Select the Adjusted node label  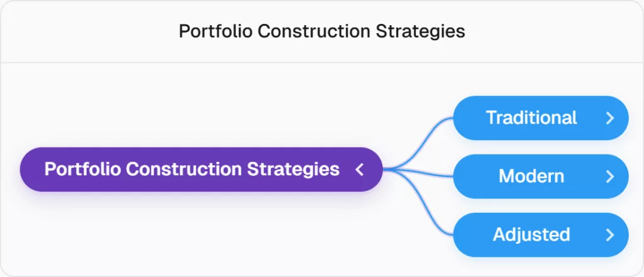point(531,235)
